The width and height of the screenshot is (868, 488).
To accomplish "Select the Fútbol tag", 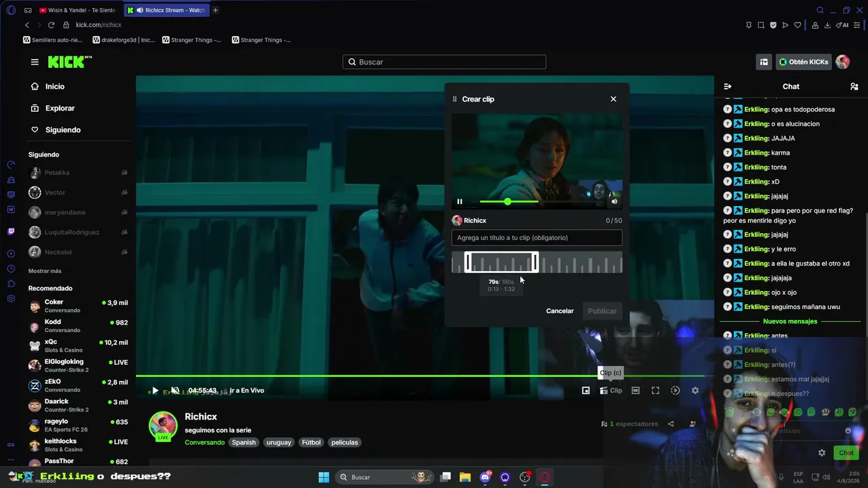I will point(311,443).
